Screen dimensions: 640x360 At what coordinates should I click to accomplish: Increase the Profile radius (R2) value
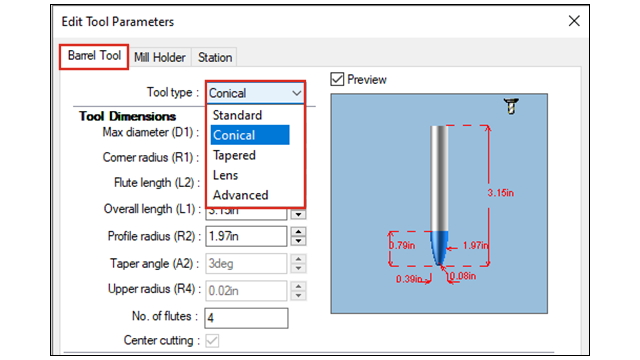pyautogui.click(x=298, y=232)
